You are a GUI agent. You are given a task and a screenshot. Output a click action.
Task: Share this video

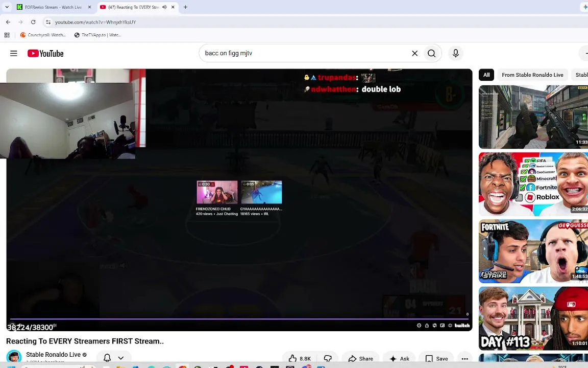click(x=360, y=359)
